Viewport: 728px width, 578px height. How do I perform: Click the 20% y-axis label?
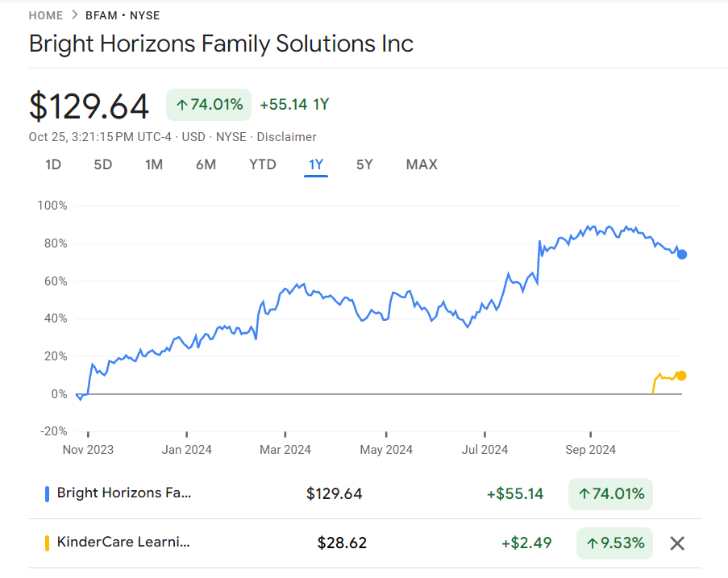pyautogui.click(x=56, y=356)
